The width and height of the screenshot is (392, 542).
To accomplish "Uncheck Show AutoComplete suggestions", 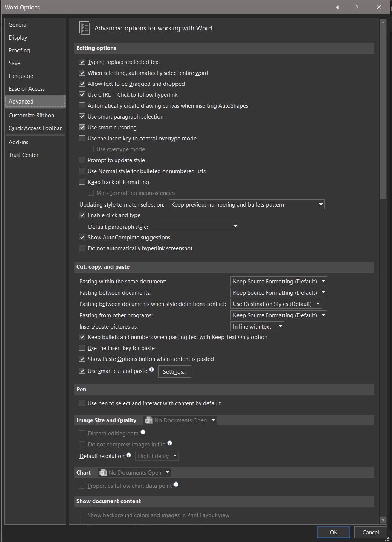I will click(x=82, y=237).
